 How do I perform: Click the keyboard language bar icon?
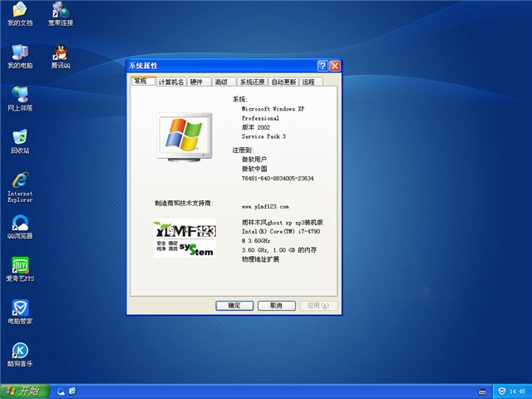[482, 392]
